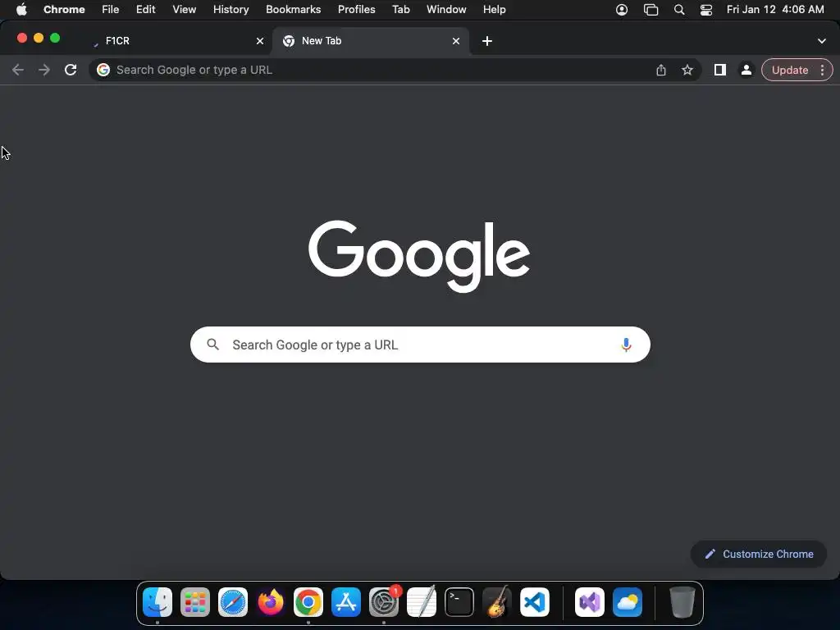
Task: Focus the address bar field
Action: (395, 71)
